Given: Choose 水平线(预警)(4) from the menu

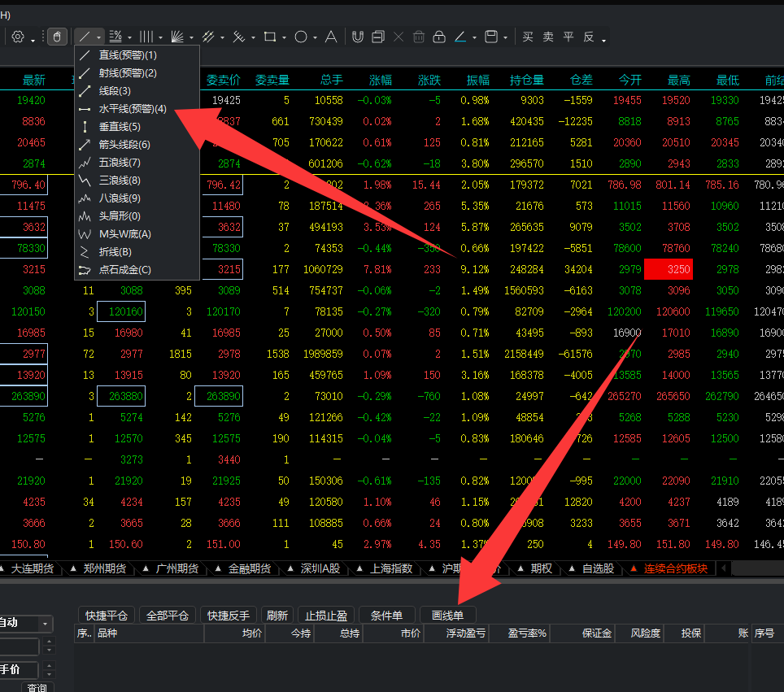Looking at the screenshot, I should tap(132, 109).
